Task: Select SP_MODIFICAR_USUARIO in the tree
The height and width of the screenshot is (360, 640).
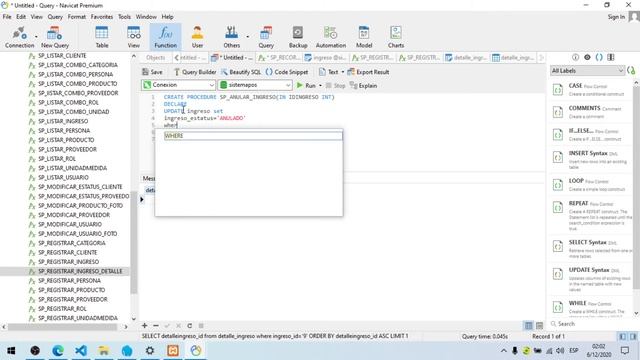Action: [x=70, y=224]
